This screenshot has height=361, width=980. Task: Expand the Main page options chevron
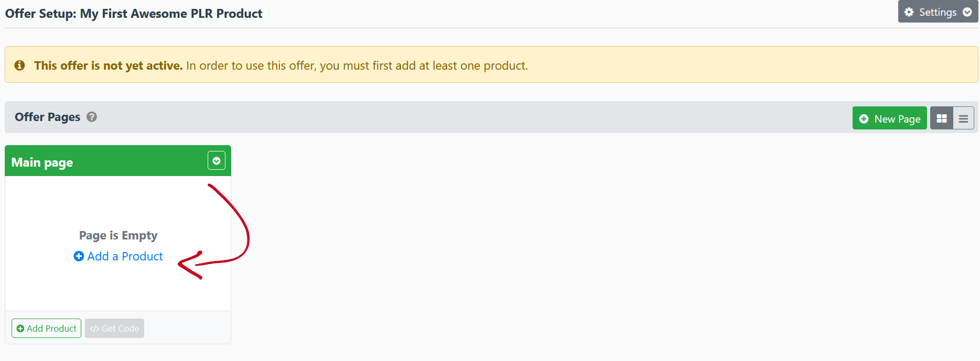[217, 161]
